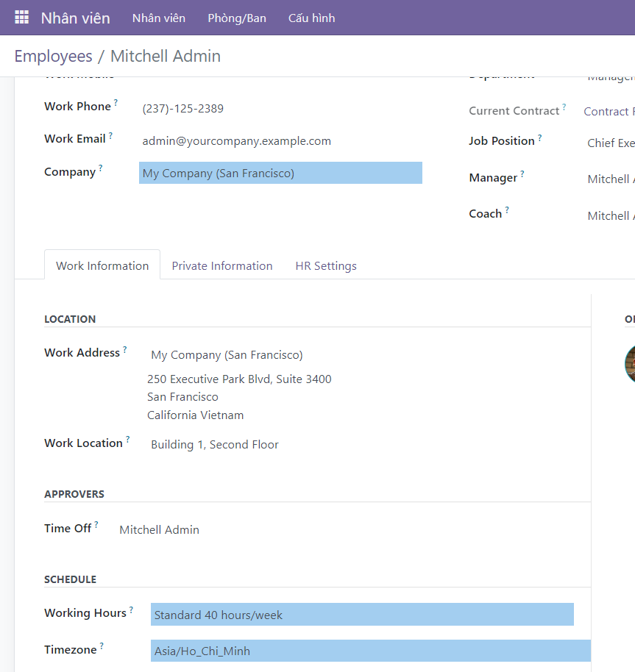Click the Job Position help icon

coord(539,137)
